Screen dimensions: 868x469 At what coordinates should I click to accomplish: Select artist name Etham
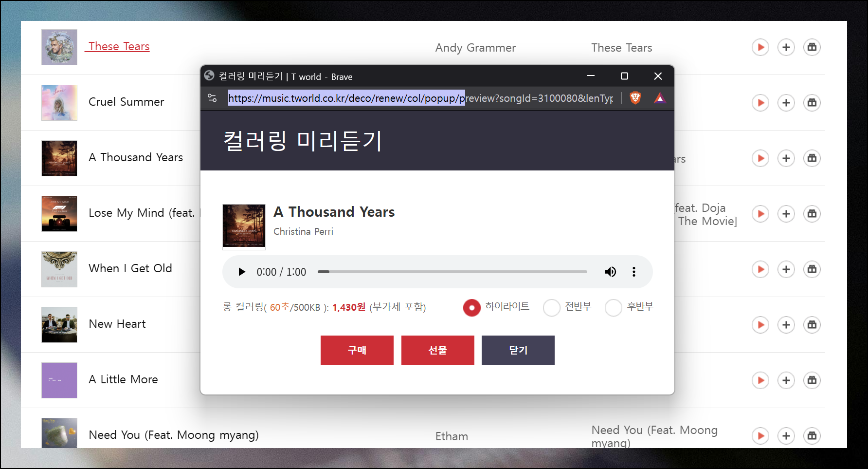[452, 436]
